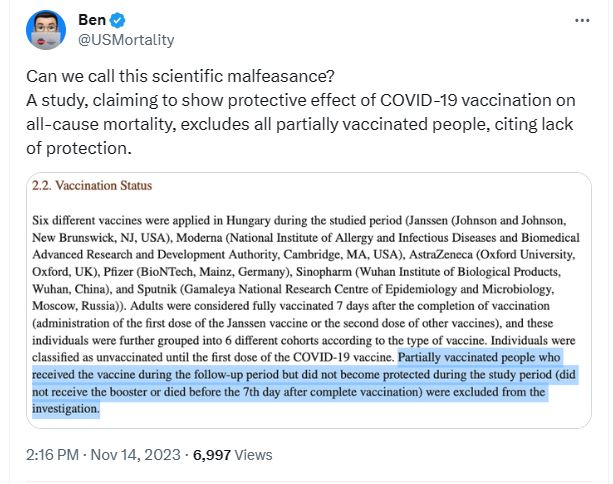Click the '2.2. Vaccination Status' heading
Screen dimensions: 613x484
tap(92, 185)
